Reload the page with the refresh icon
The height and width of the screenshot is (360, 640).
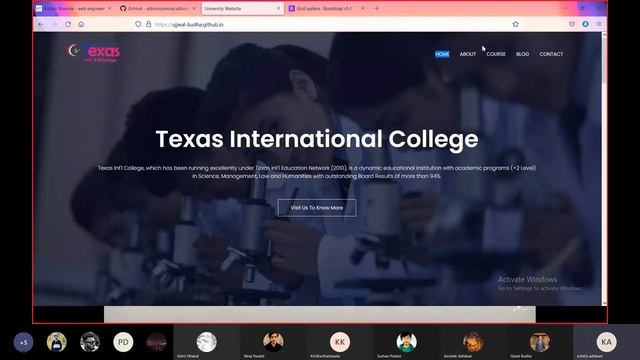68,24
